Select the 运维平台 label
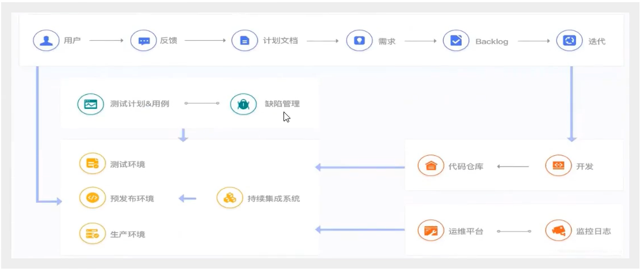 click(466, 231)
